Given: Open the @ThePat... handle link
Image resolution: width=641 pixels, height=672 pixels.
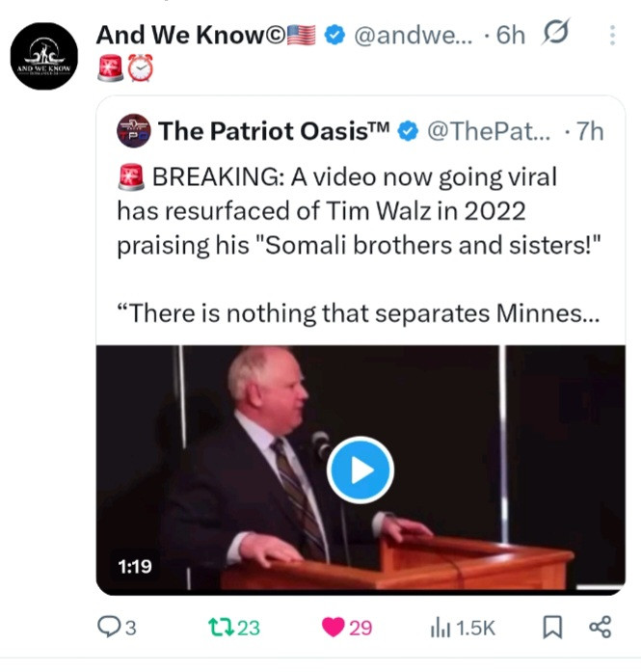Looking at the screenshot, I should pyautogui.click(x=489, y=131).
